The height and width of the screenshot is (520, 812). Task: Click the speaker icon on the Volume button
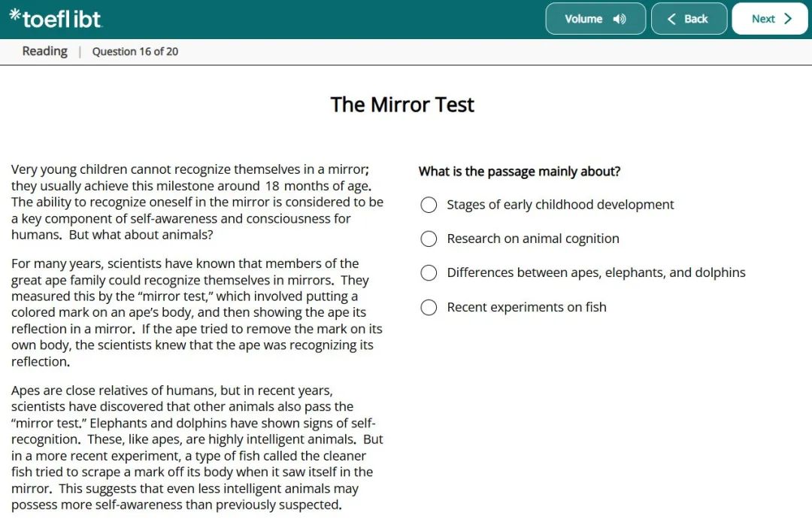tap(620, 18)
